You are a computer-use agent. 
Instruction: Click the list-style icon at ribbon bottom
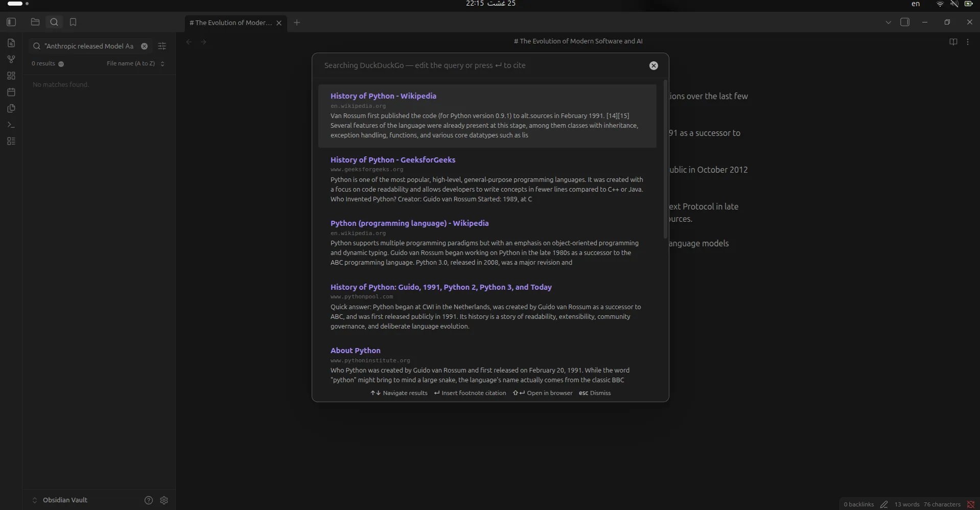coord(11,141)
